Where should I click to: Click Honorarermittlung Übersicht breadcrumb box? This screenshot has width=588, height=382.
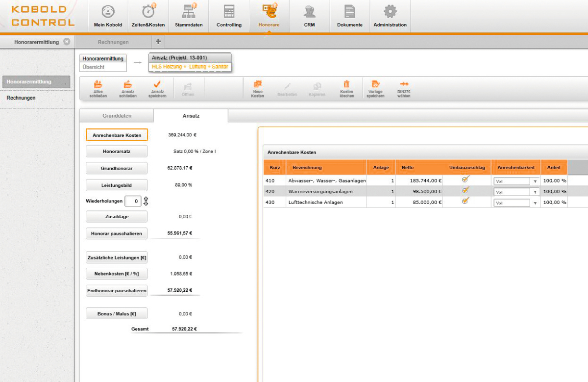(103, 63)
